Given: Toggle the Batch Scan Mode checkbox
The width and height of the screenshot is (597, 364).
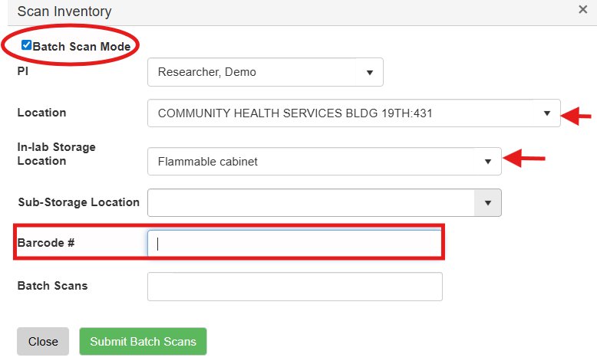Looking at the screenshot, I should (27, 45).
